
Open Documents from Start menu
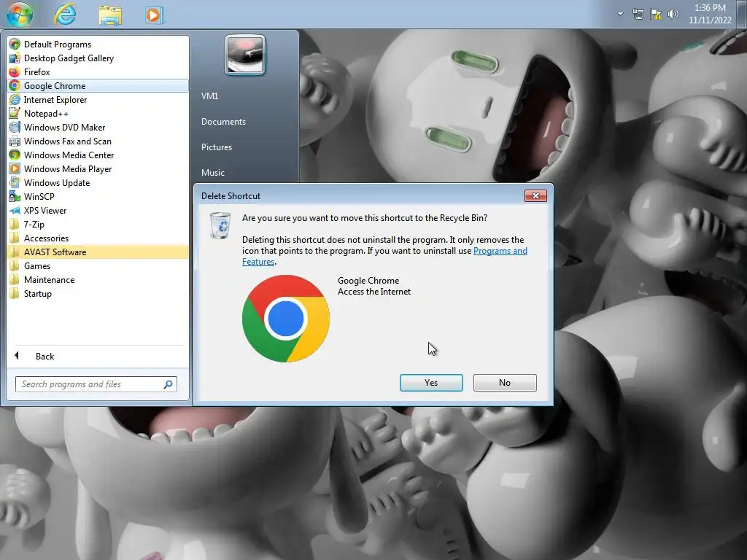[223, 122]
